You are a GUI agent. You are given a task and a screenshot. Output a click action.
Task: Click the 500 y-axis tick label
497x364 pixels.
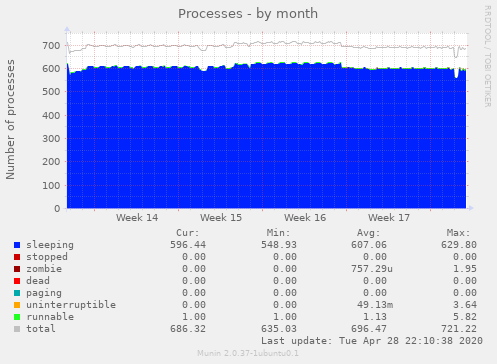coord(51,92)
